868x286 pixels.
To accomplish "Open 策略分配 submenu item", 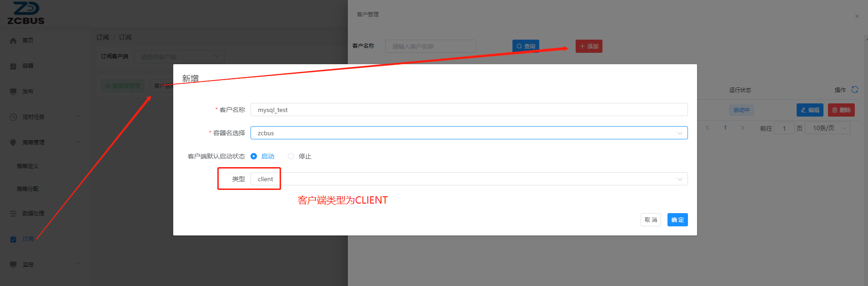I will (28, 189).
